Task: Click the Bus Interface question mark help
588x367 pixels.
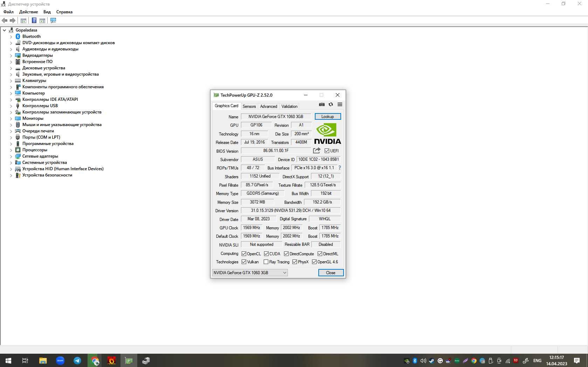Action: coord(339,168)
